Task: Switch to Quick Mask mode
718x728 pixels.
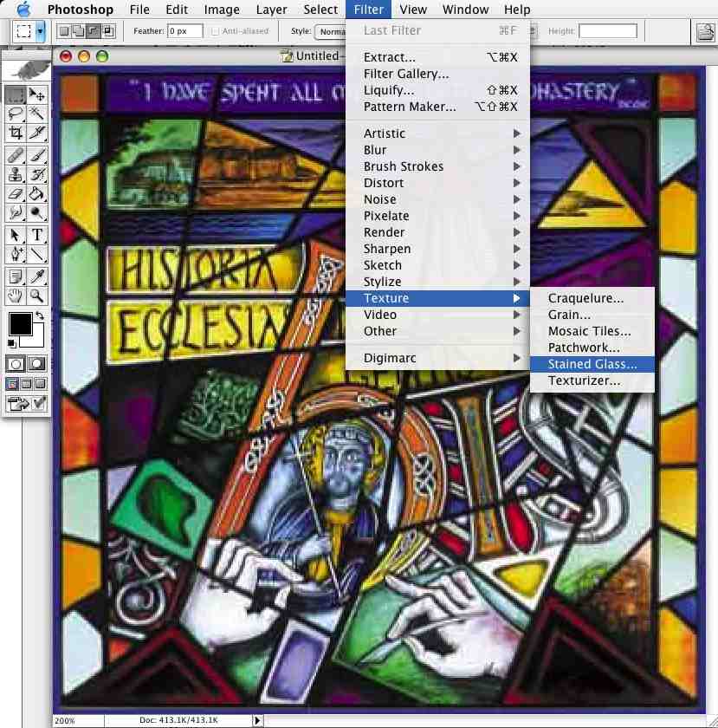Action: [x=36, y=363]
